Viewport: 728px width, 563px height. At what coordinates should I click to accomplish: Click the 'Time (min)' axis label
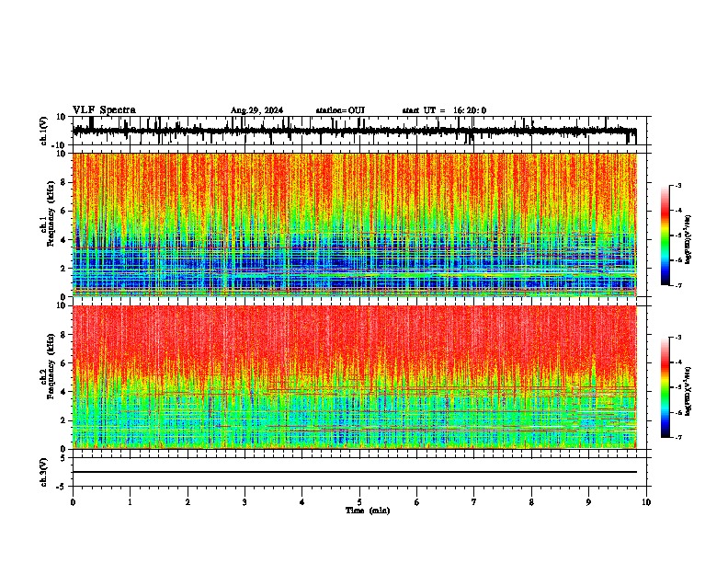368,511
